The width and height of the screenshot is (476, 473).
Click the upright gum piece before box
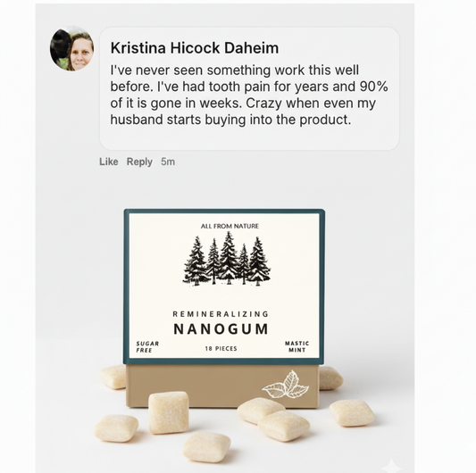(x=169, y=412)
